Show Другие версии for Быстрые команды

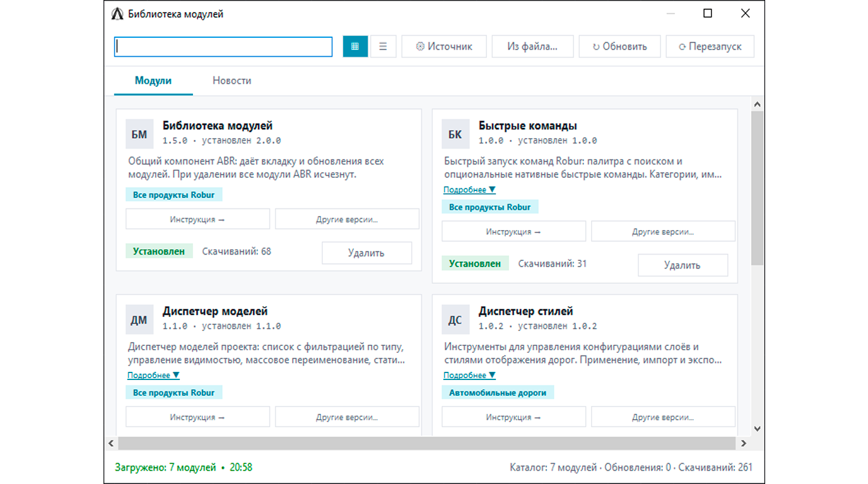(x=663, y=231)
